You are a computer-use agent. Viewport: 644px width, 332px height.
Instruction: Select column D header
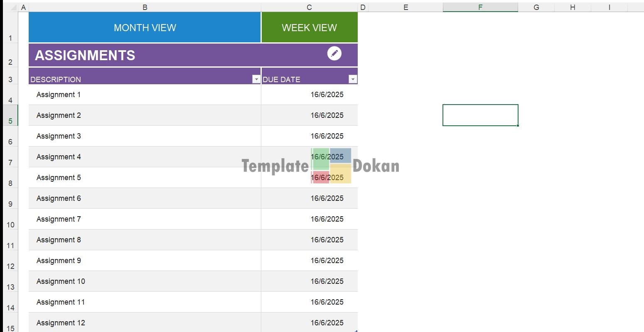point(363,7)
